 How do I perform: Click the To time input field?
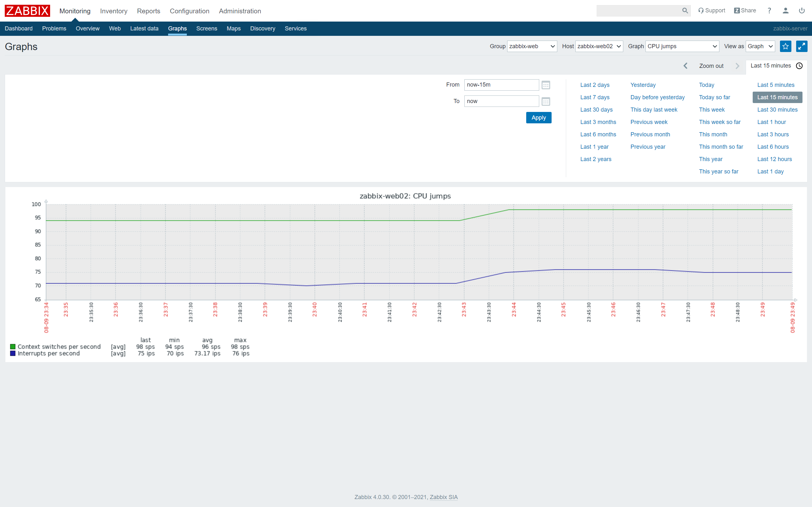coord(501,101)
